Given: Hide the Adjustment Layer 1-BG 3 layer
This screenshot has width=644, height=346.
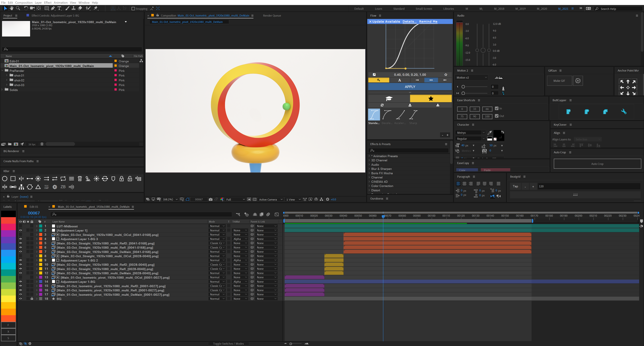Looking at the screenshot, I should pyautogui.click(x=20, y=239).
